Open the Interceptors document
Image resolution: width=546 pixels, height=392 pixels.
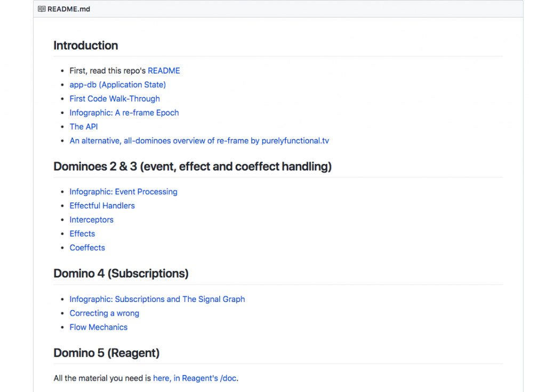point(91,219)
